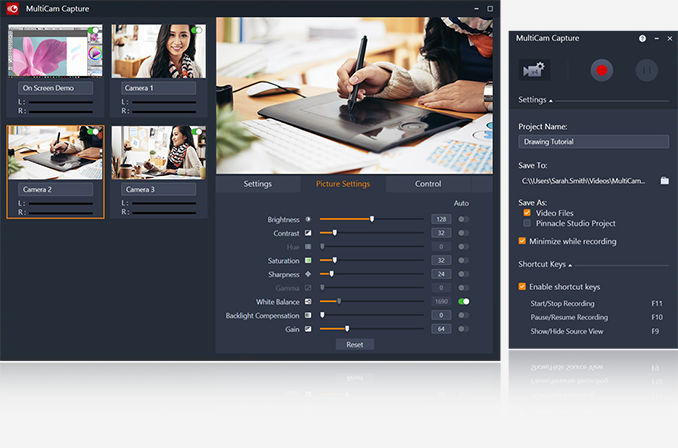This screenshot has height=448, width=678.
Task: Open the Control tab
Action: 428,184
